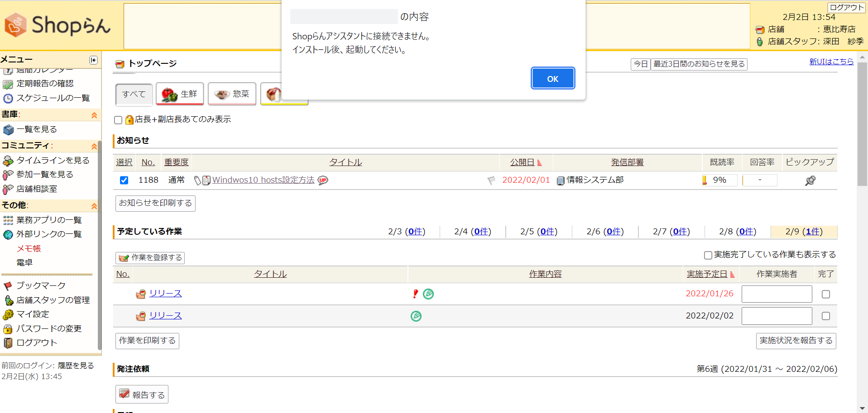Screen dimensions: 868x413
Task: Click the UP speech bubble icon beside notice title
Action: (323, 180)
